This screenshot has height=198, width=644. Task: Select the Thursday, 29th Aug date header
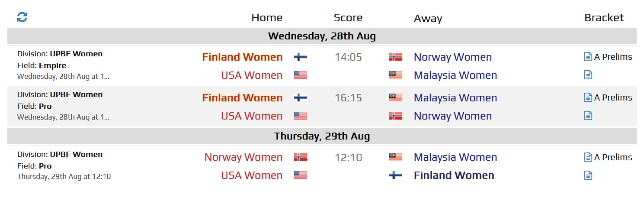tap(322, 136)
